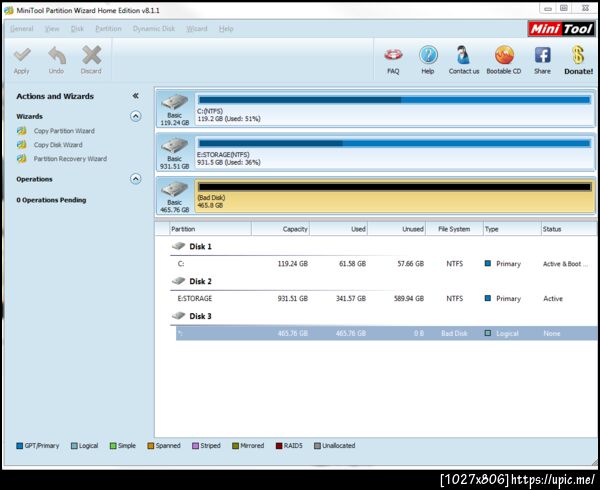Sort by the Unused column header
Viewport: 600px width, 490px height.
tap(397, 229)
